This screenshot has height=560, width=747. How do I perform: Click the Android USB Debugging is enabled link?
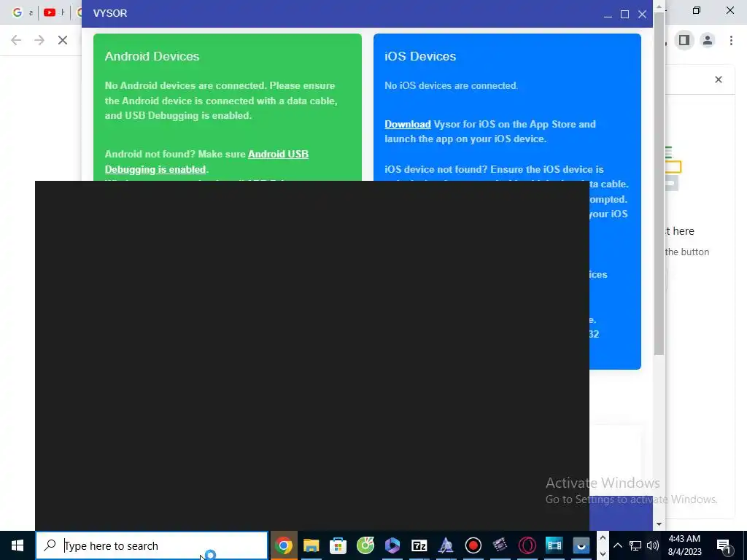tap(206, 161)
